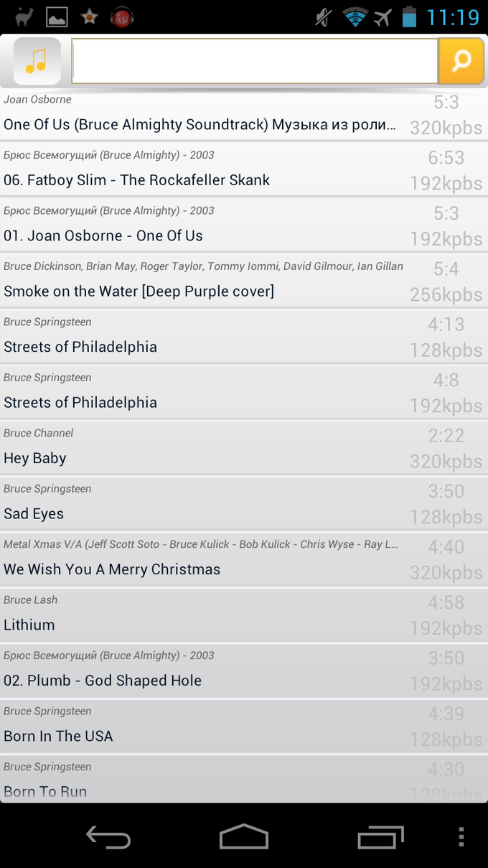Viewport: 488px width, 868px height.
Task: Open the recent apps button
Action: point(380,837)
